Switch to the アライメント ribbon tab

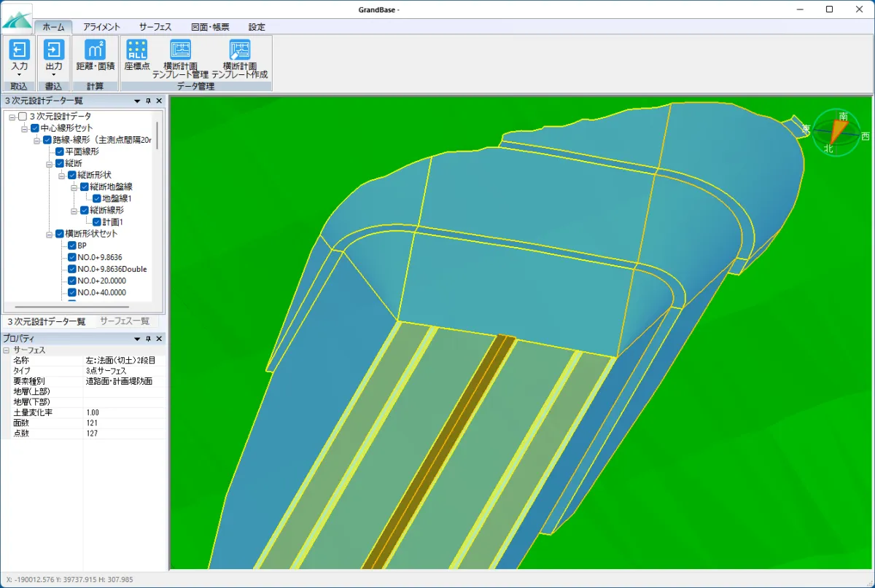pos(101,27)
